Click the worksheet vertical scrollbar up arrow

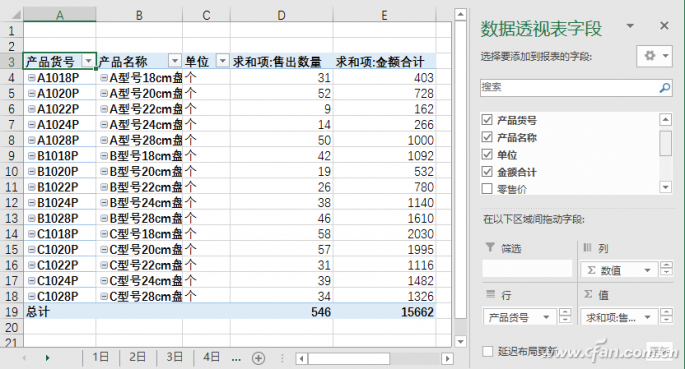pyautogui.click(x=460, y=14)
